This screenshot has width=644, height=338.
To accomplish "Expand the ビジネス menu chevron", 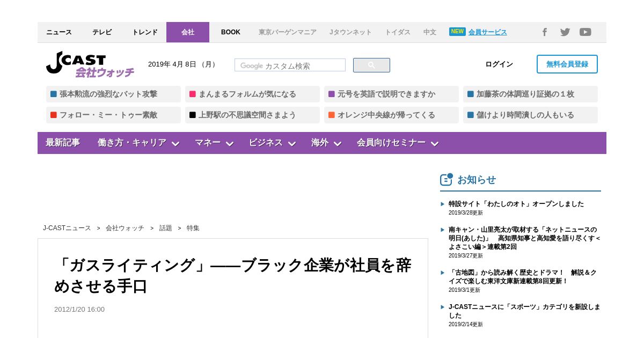I will coord(292,144).
